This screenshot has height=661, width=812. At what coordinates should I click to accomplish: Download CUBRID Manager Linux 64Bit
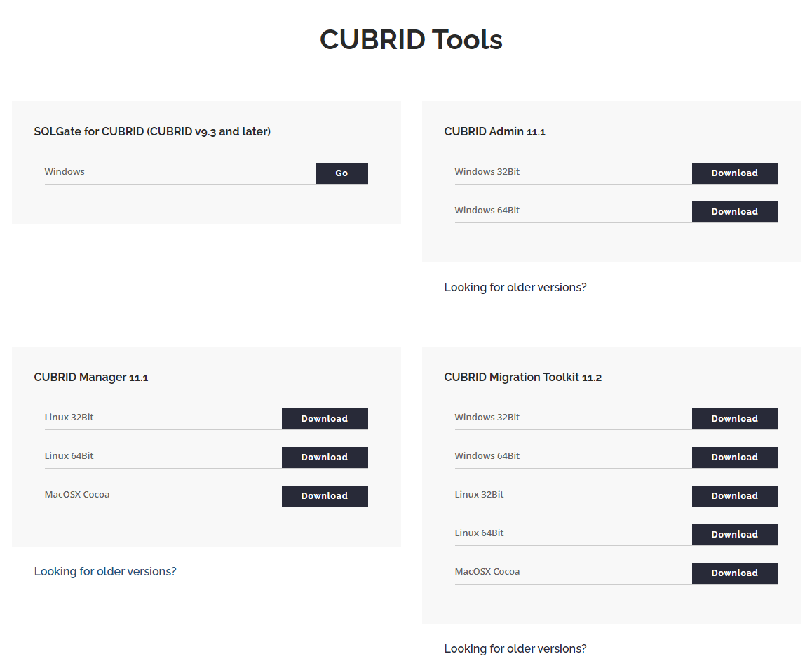point(325,458)
